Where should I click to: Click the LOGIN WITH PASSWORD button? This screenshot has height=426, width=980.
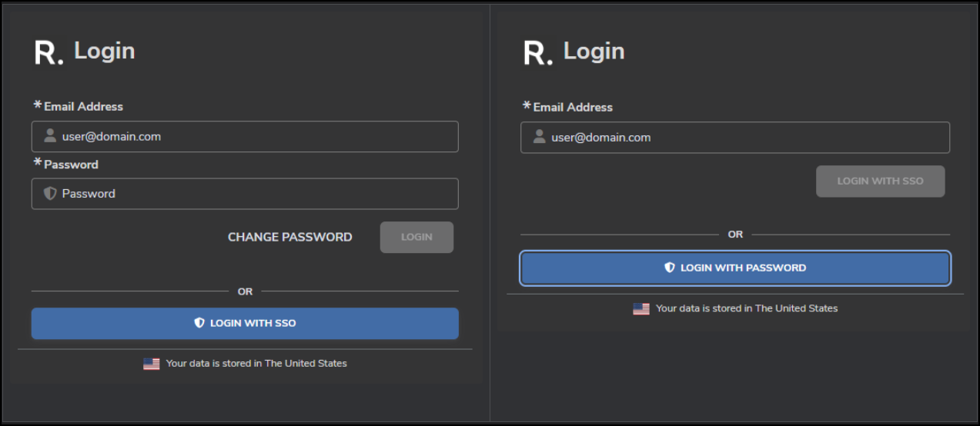735,268
